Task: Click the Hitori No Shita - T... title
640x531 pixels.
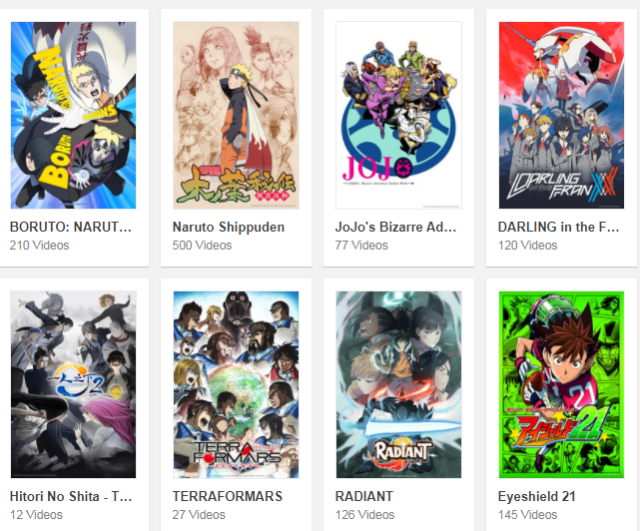Action: coord(71,496)
